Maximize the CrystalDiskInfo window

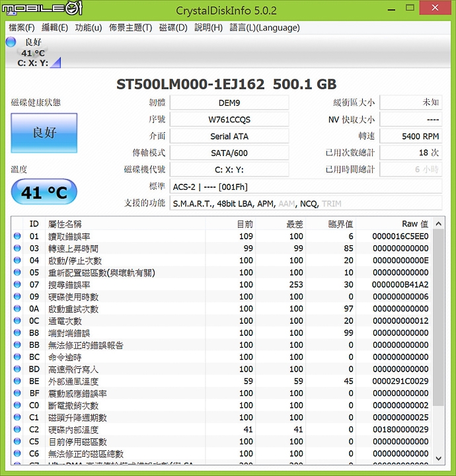click(x=410, y=8)
